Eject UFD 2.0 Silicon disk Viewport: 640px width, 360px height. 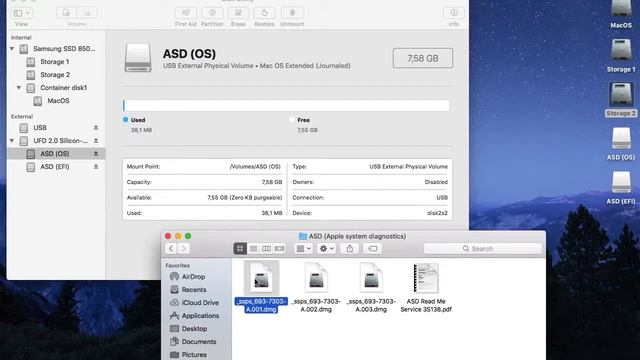pos(96,141)
